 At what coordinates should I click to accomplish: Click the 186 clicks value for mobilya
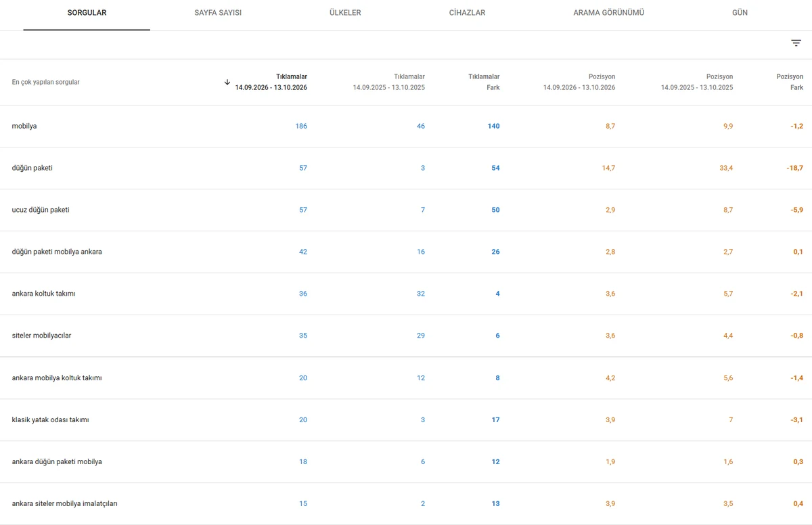coord(301,126)
